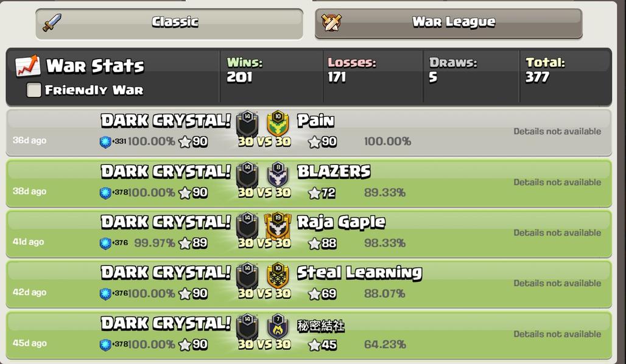The width and height of the screenshot is (626, 364).
Task: Click the sword icon on Classic tab
Action: (52, 23)
